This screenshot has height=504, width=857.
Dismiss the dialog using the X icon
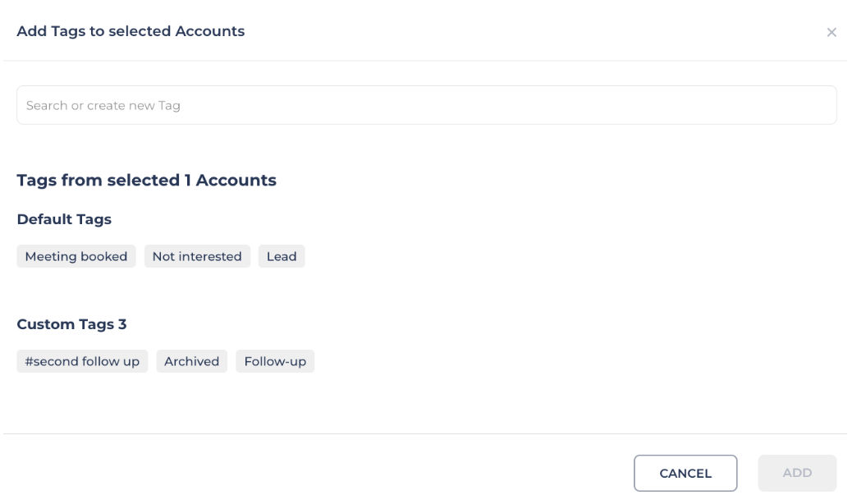click(831, 33)
